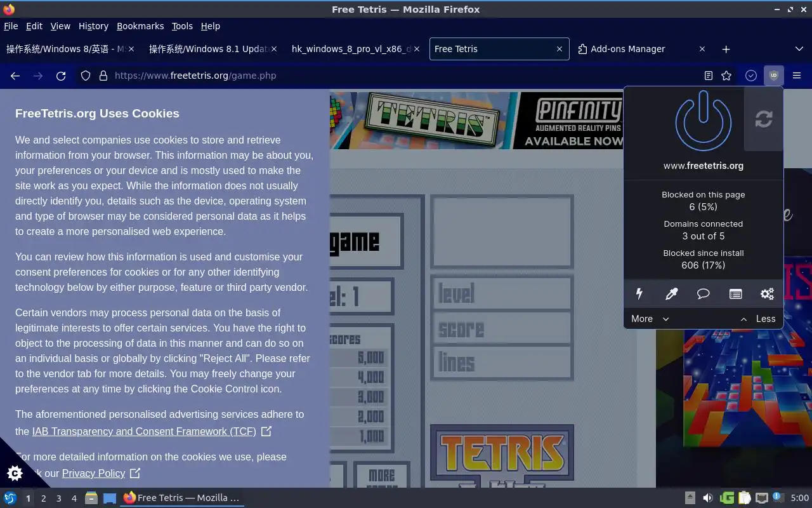The height and width of the screenshot is (508, 812).
Task: Open the Edit menu
Action: tap(34, 26)
